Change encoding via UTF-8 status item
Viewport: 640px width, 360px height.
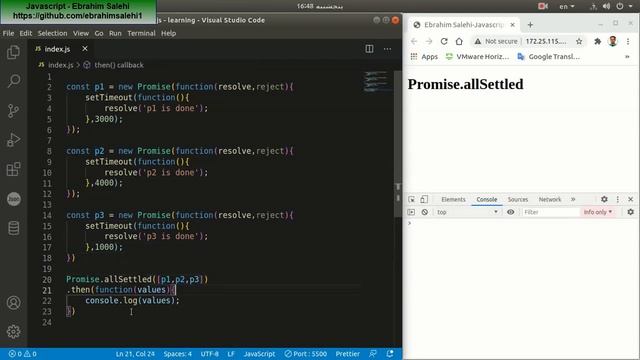209,354
